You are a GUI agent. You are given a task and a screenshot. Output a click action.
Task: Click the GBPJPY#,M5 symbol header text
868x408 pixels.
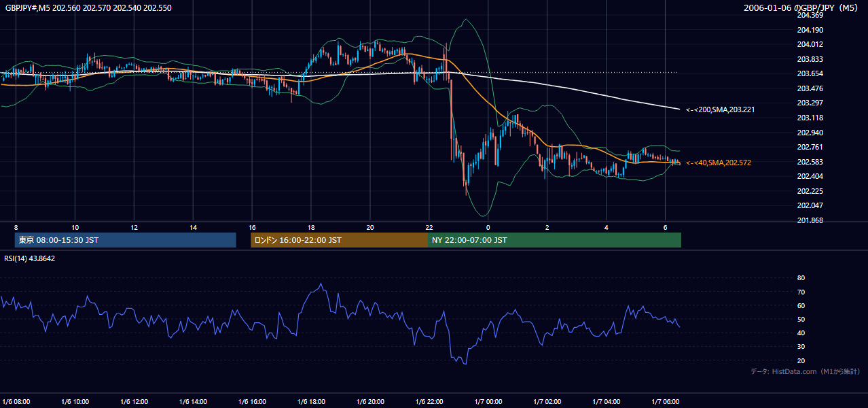coord(89,7)
